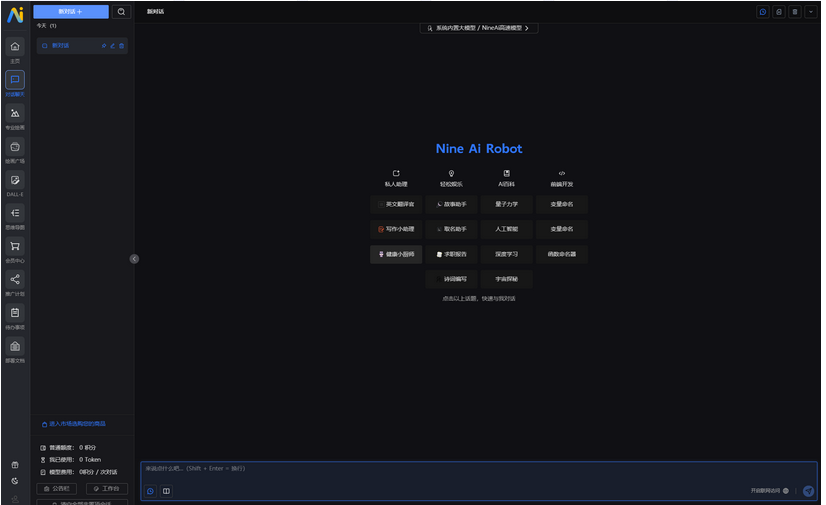Toggle the 开启联网访问 internet access switch
This screenshot has width=826, height=505.
pyautogui.click(x=785, y=491)
